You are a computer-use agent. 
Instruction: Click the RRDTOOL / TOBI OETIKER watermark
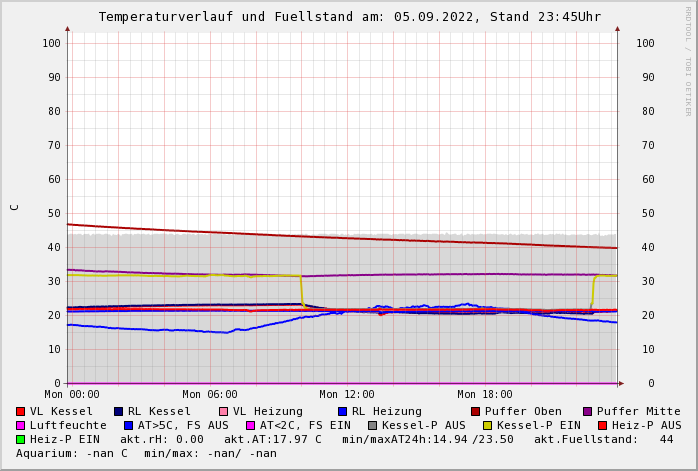click(688, 60)
